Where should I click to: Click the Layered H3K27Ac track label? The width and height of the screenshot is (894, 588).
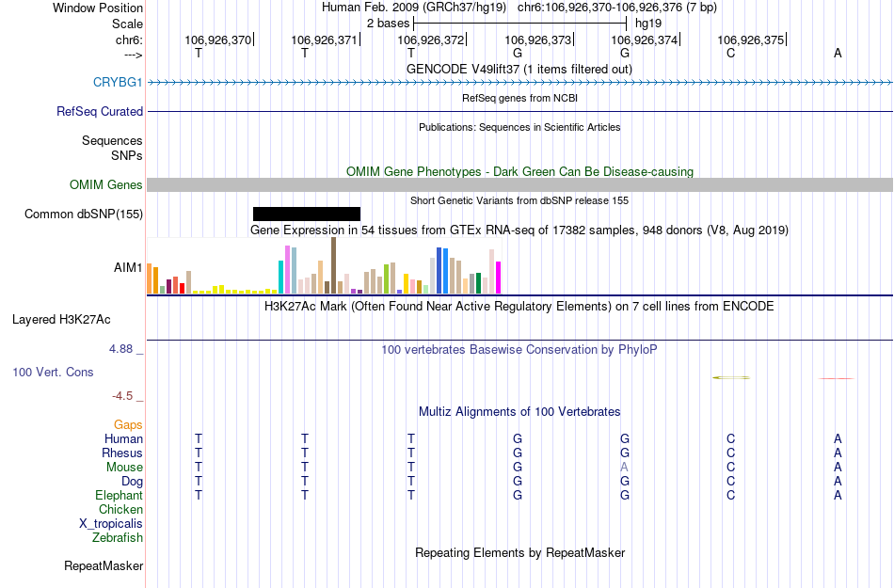[61, 319]
